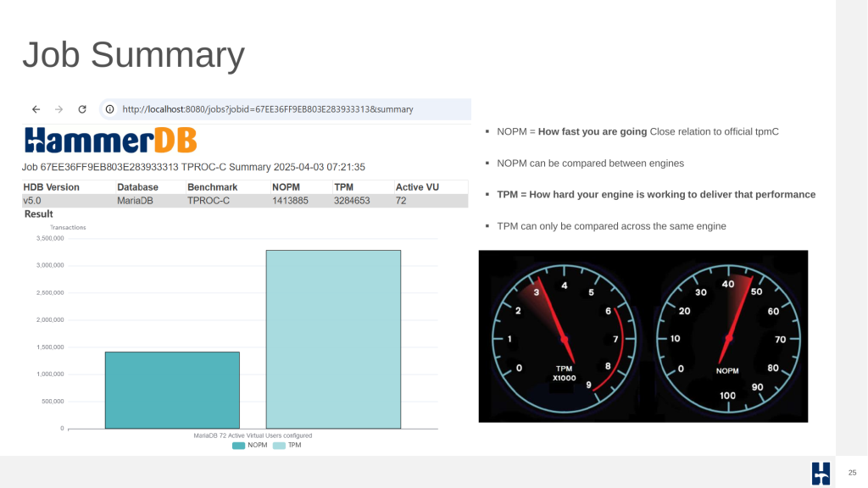Viewport: 868px width, 488px height.
Task: Click the dark teal NOPM bar
Action: 172,390
